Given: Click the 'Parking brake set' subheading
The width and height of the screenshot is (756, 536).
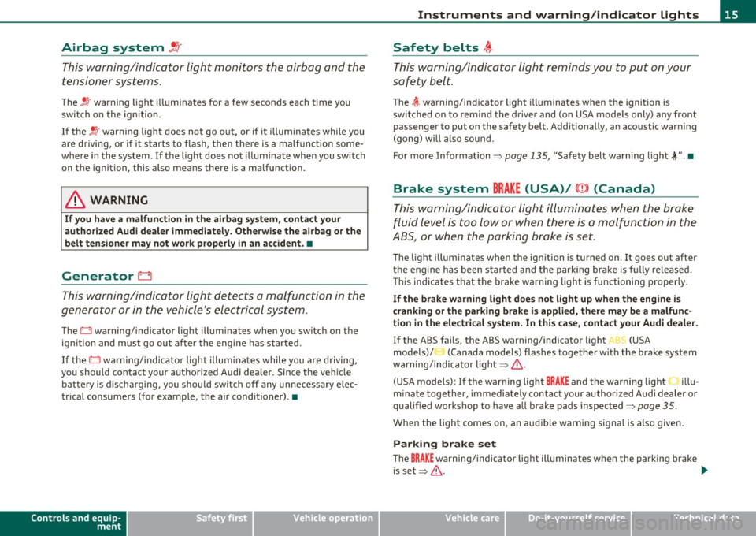Looking at the screenshot, I should pos(444,444).
